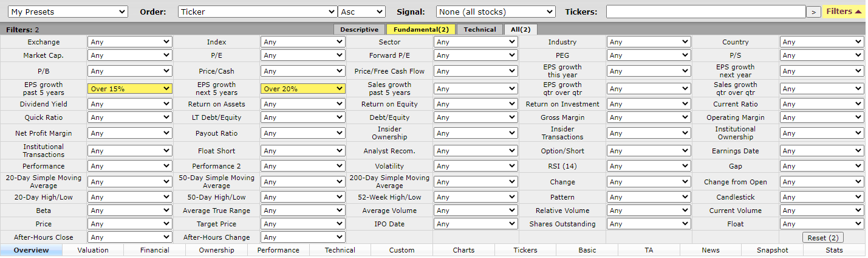Image resolution: width=868 pixels, height=258 pixels.
Task: Type in the Tickers input field
Action: 705,12
